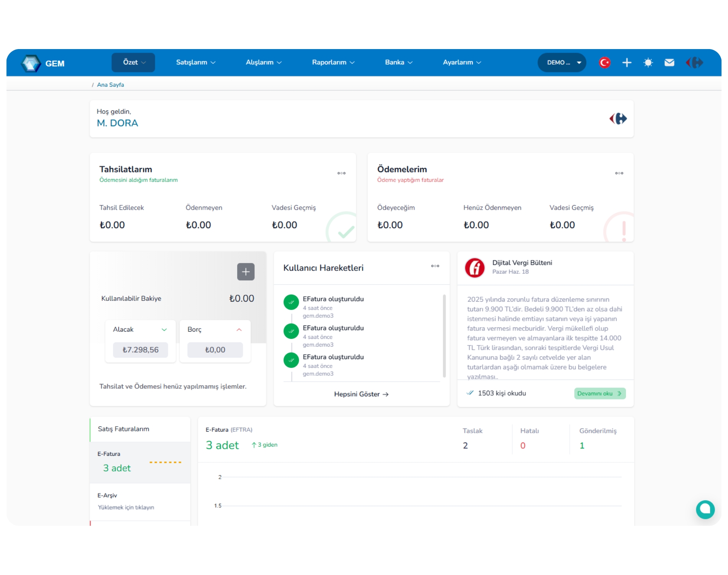The height and width of the screenshot is (575, 728).
Task: Click the up arrow next to 3 giden
Action: point(254,445)
